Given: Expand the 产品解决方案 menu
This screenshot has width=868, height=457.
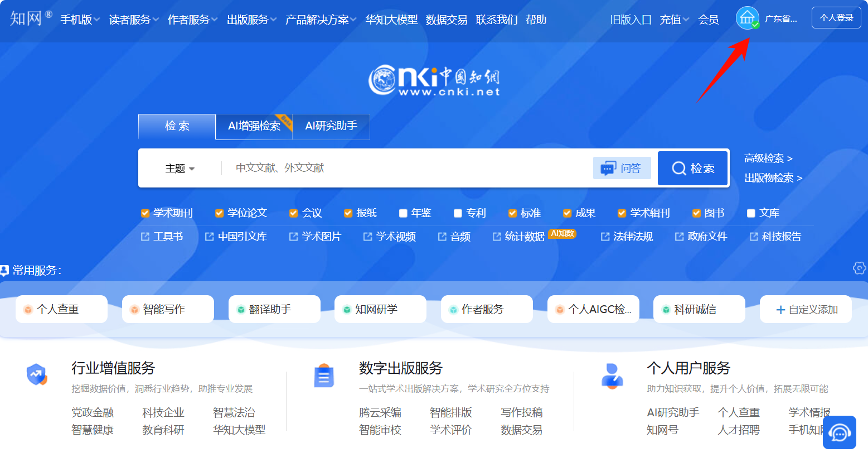Looking at the screenshot, I should click(321, 20).
